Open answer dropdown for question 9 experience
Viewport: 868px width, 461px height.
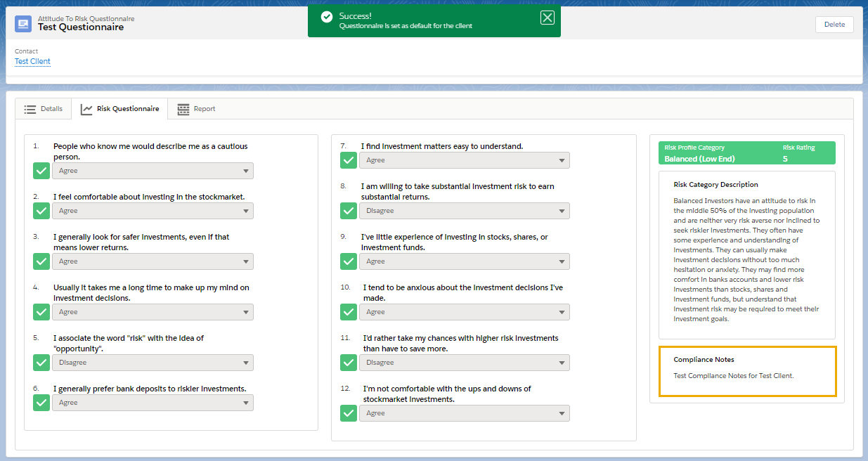tap(464, 261)
